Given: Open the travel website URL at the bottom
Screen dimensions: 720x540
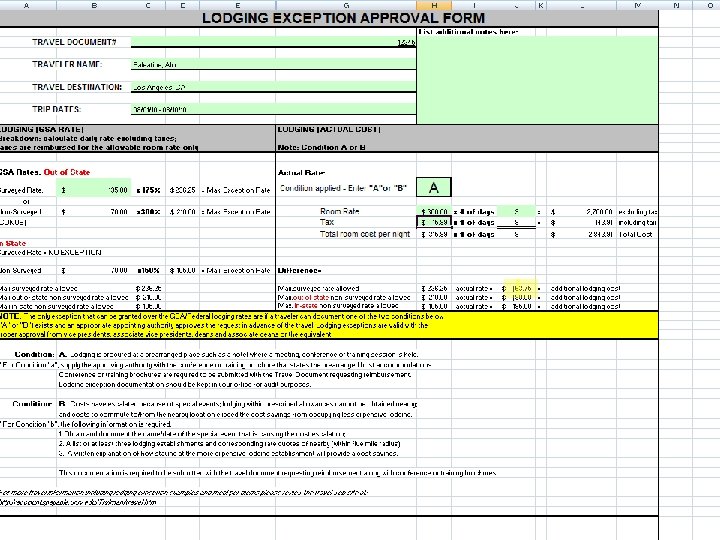Looking at the screenshot, I should click(78, 502).
